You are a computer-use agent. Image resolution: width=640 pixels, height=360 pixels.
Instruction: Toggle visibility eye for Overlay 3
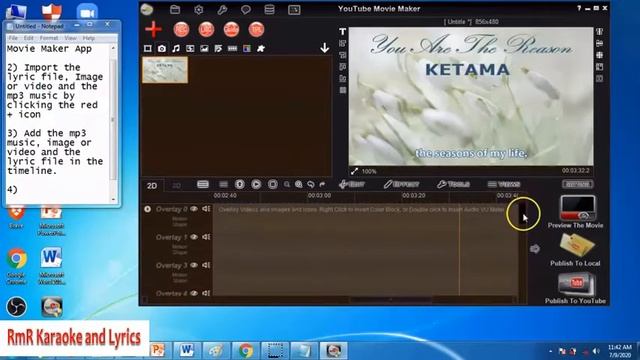click(194, 265)
